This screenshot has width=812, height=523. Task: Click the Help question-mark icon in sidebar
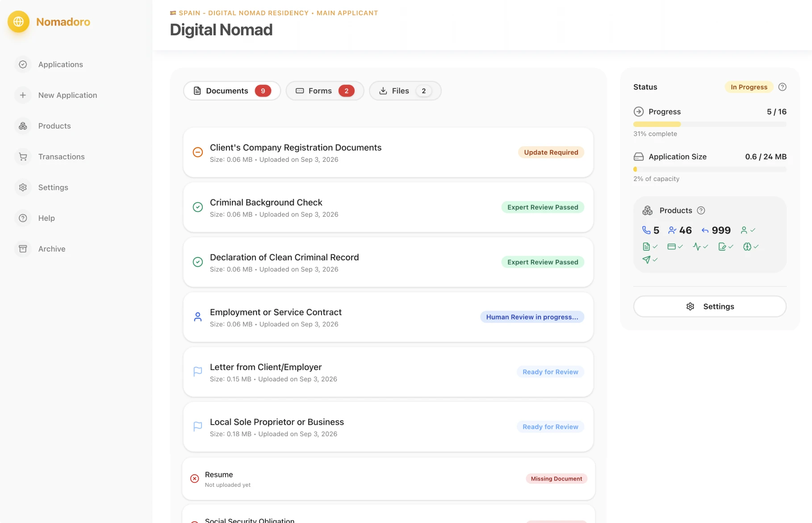23,218
